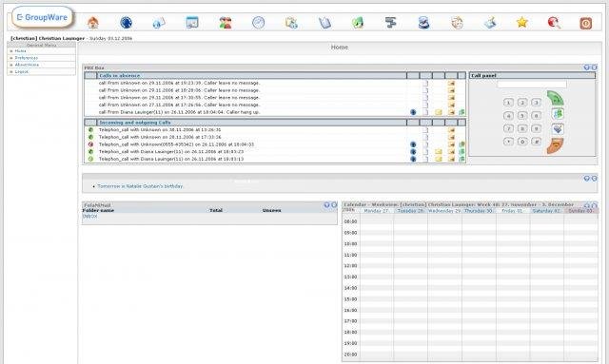Open the Addressbook two-people toolbar icon
Image resolution: width=609 pixels, height=364 pixels.
(226, 23)
